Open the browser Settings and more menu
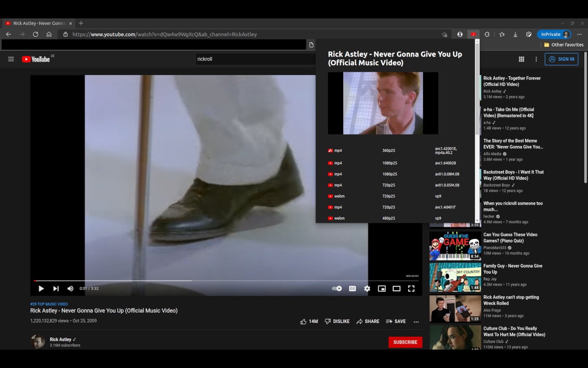This screenshot has width=588, height=368. pyautogui.click(x=580, y=34)
